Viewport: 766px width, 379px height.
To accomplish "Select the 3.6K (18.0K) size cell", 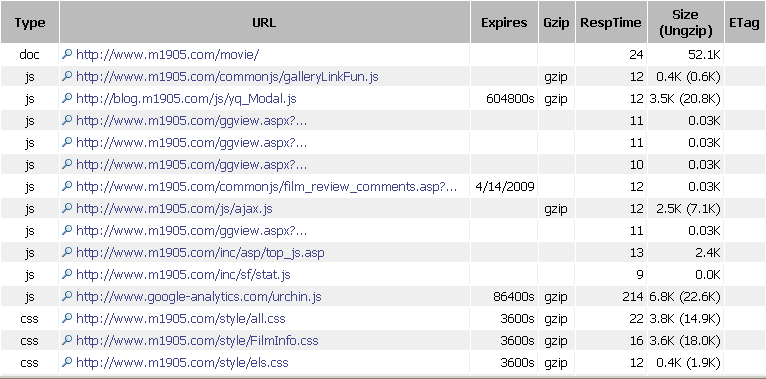I will tap(685, 340).
